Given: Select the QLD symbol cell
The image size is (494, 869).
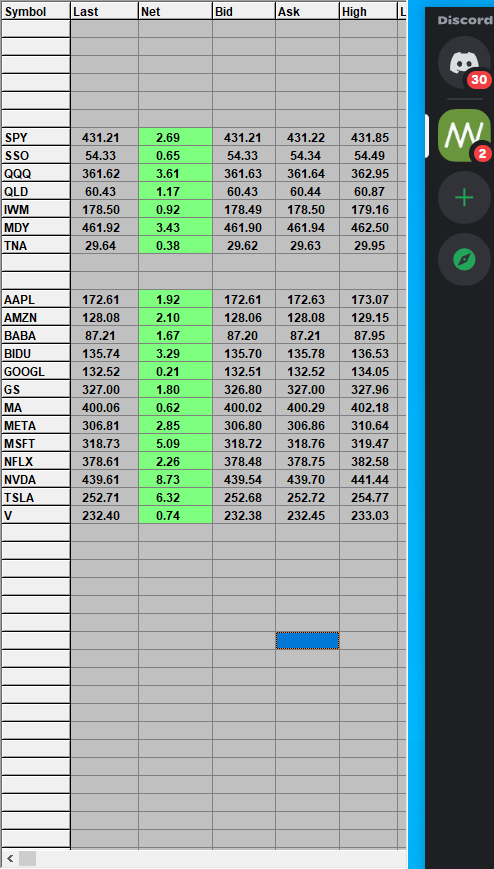Looking at the screenshot, I should (x=36, y=192).
